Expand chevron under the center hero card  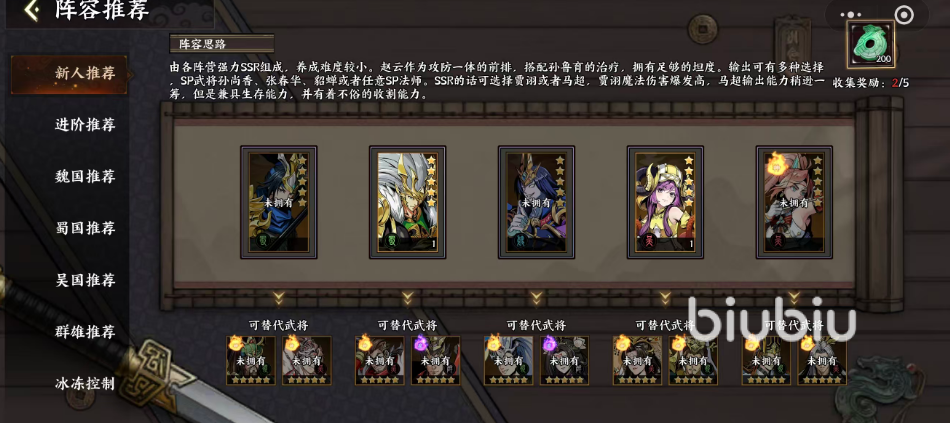(x=536, y=298)
